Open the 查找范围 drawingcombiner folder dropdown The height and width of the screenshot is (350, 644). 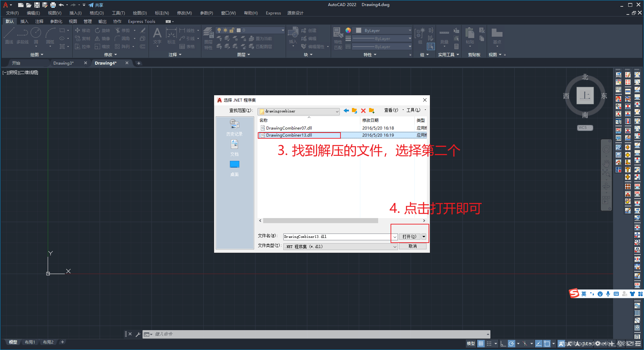[299, 111]
